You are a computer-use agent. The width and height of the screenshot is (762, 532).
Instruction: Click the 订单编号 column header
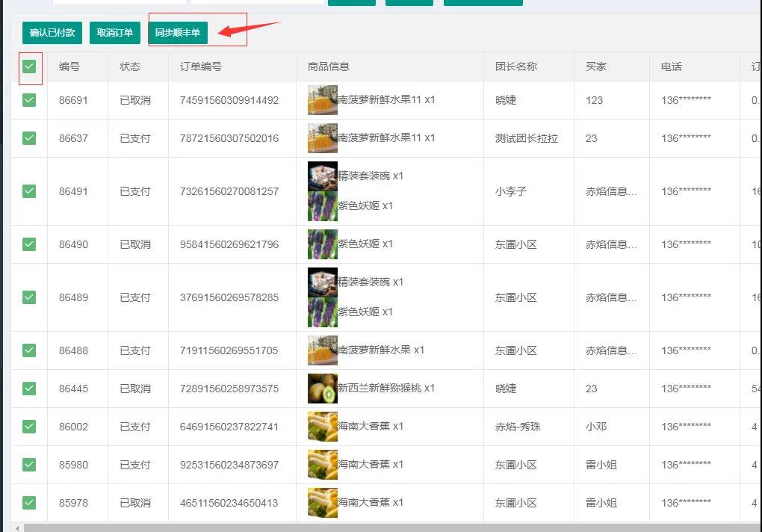pyautogui.click(x=201, y=66)
